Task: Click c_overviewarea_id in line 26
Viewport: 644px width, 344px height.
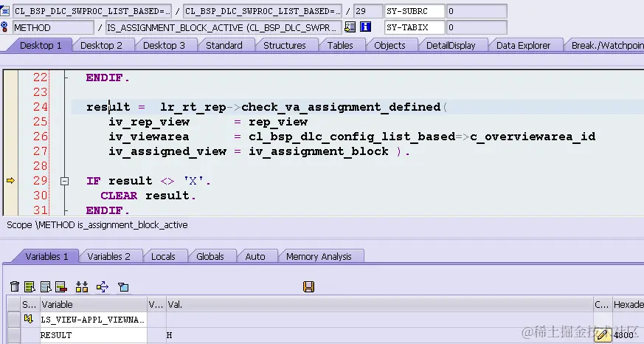Action: (x=533, y=137)
